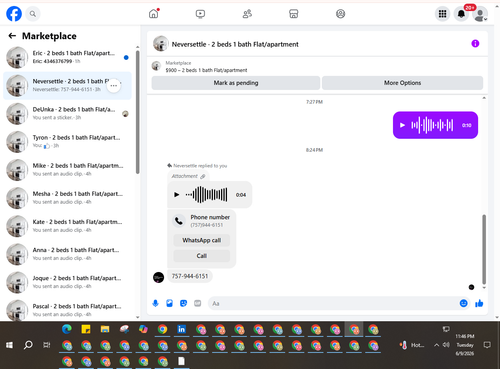
Task: Open Joque conversation
Action: pos(67,282)
